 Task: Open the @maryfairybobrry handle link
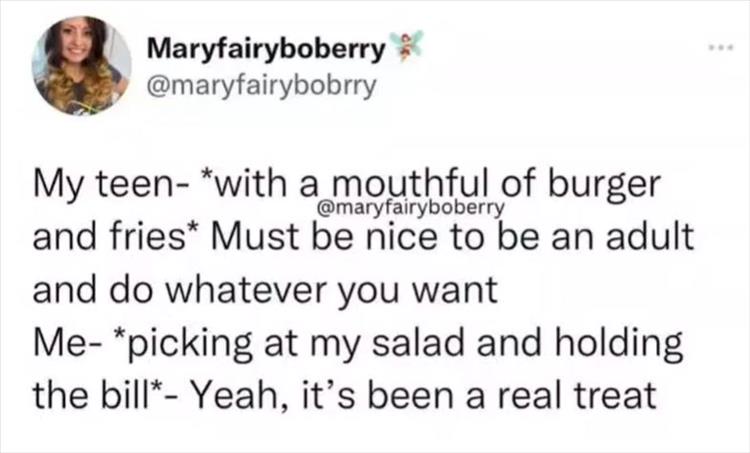coord(261,87)
